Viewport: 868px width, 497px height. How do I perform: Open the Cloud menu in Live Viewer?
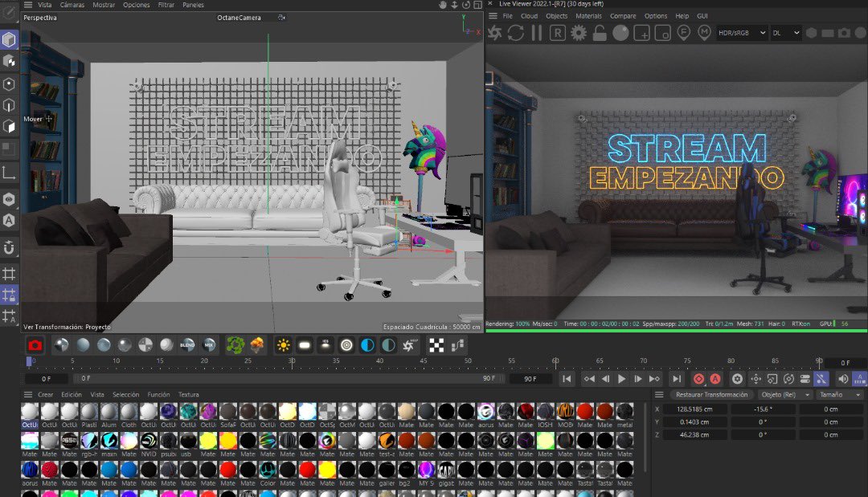529,16
